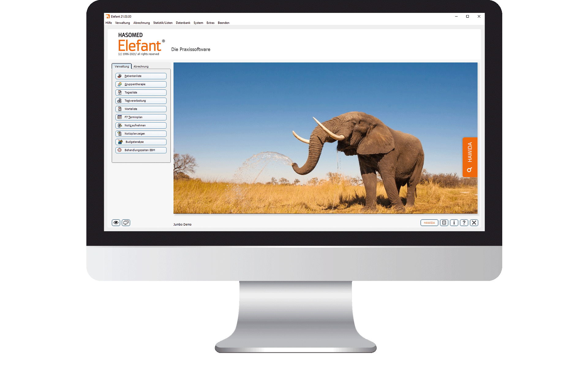Click Budgetanalyse label

(x=134, y=142)
